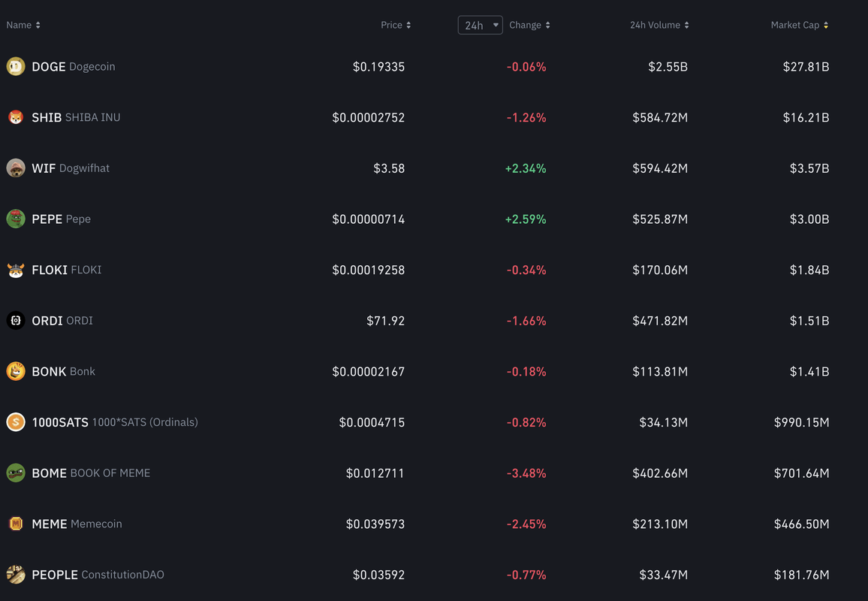
Task: Sort by Price column sort arrows
Action: point(408,25)
